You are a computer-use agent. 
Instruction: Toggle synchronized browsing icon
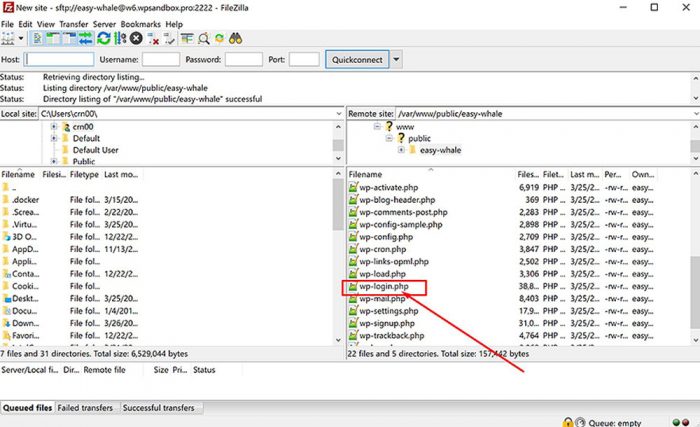point(219,38)
